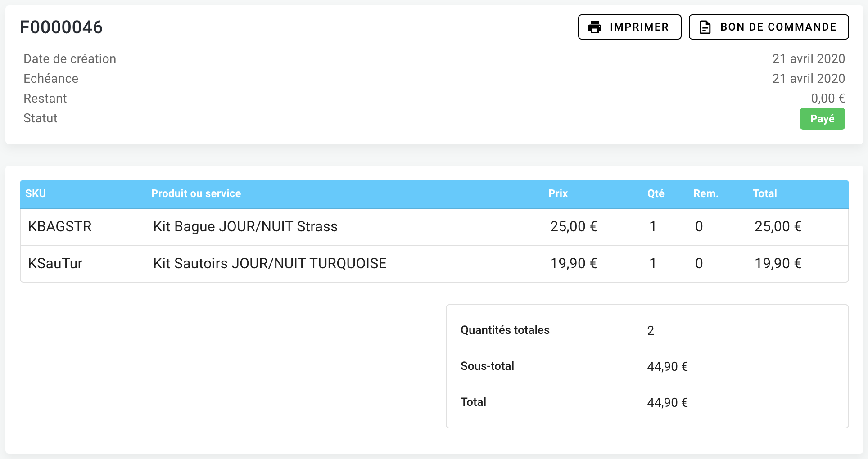Click the printer icon on Imprimer
Screen dimensions: 868x459
[595, 27]
